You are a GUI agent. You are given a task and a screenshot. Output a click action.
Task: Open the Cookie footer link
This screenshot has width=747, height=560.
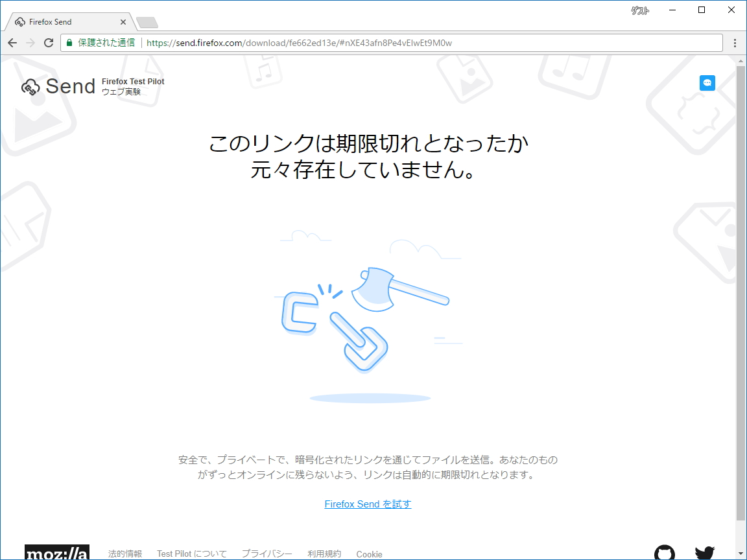[369, 555]
